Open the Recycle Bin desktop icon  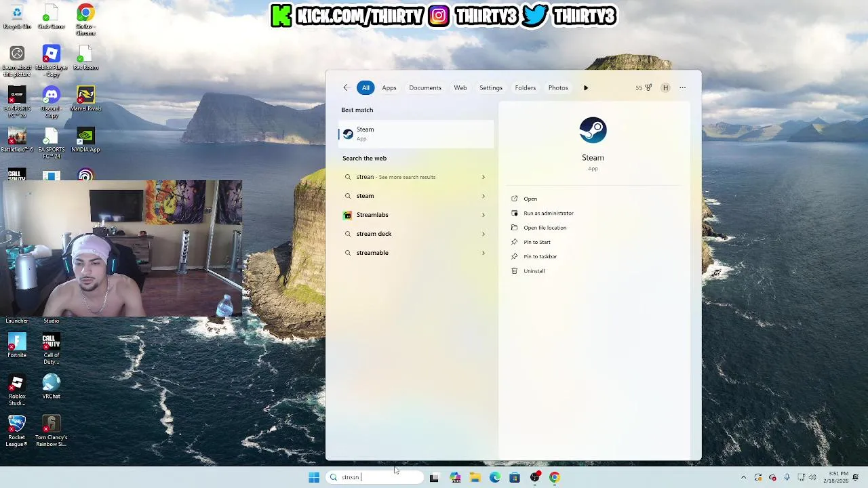point(17,17)
